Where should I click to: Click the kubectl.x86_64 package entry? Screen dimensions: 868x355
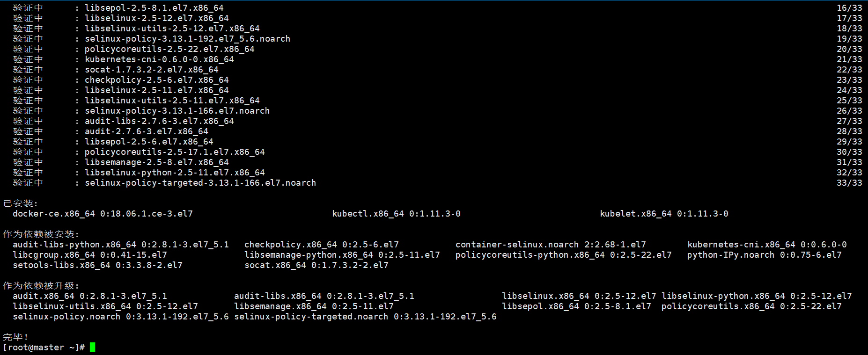(x=396, y=214)
